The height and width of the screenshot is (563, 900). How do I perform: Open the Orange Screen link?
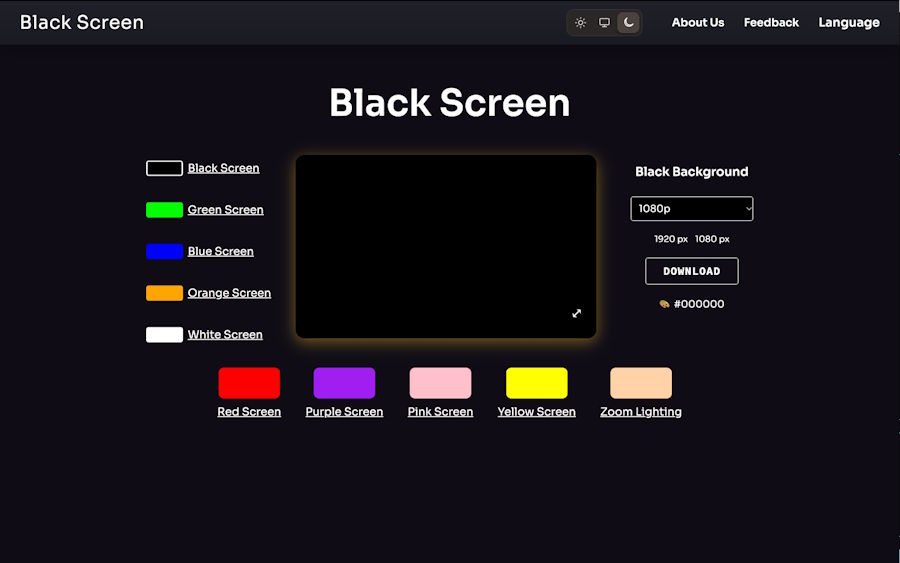coord(229,293)
